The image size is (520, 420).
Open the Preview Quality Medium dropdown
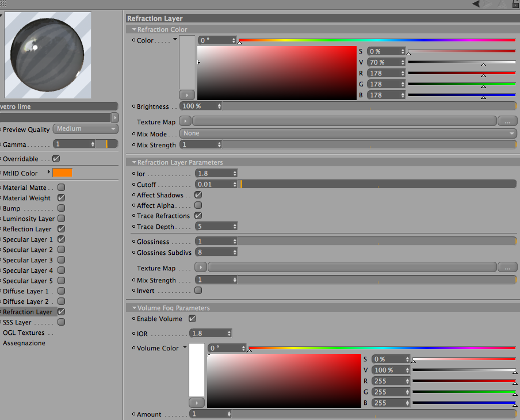click(86, 129)
